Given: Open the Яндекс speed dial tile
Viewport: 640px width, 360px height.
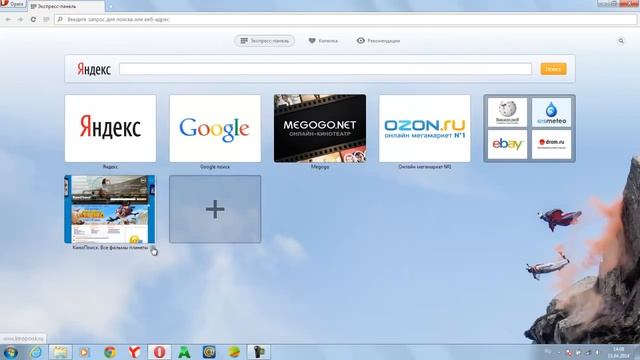Looking at the screenshot, I should (x=110, y=129).
